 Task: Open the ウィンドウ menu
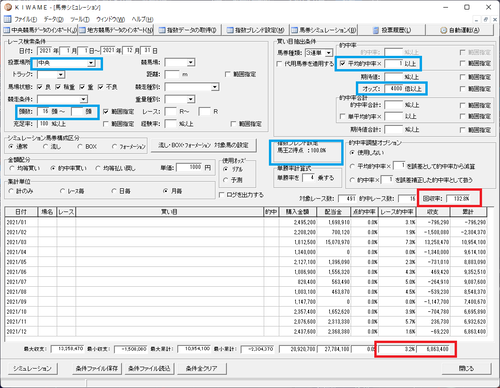click(x=110, y=19)
